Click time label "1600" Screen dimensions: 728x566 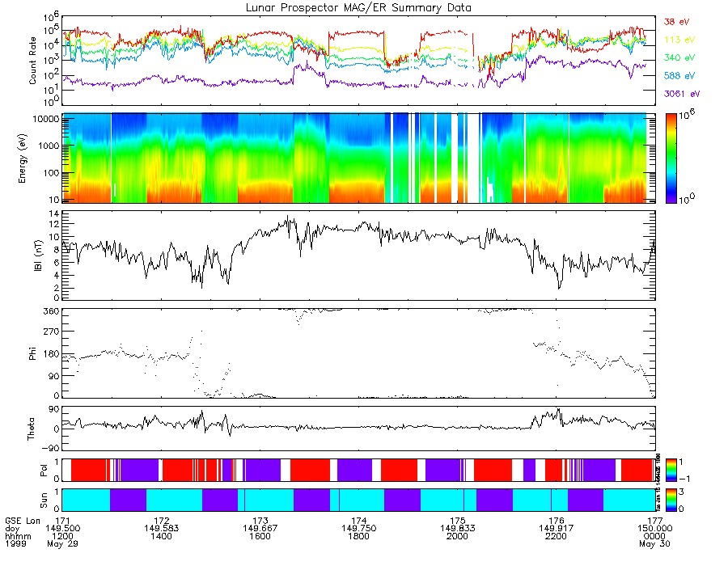tap(260, 536)
